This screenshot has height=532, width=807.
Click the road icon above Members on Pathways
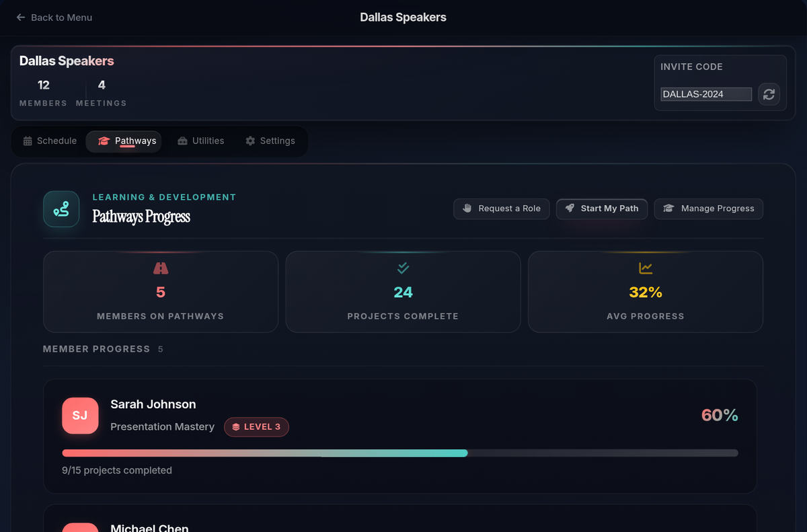point(161,268)
